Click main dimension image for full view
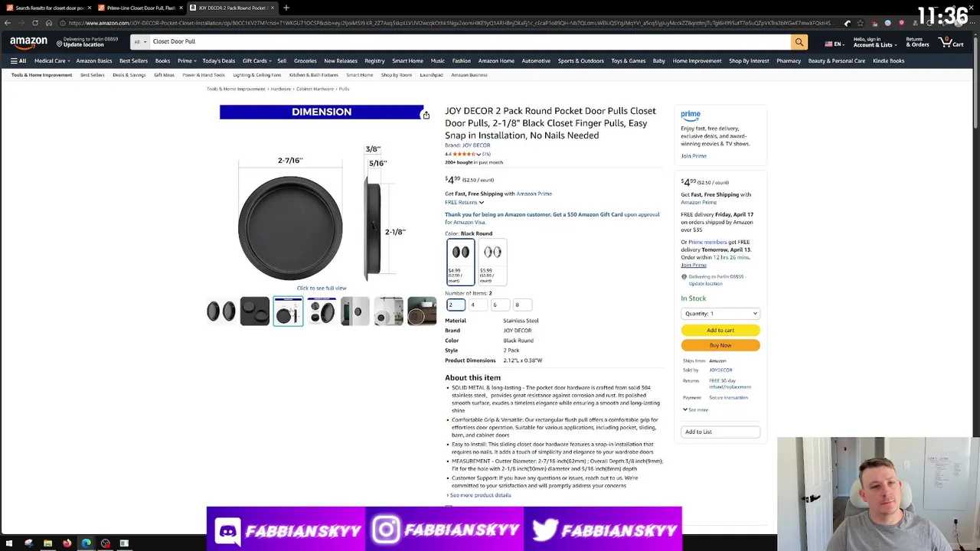980x551 pixels. 322,201
